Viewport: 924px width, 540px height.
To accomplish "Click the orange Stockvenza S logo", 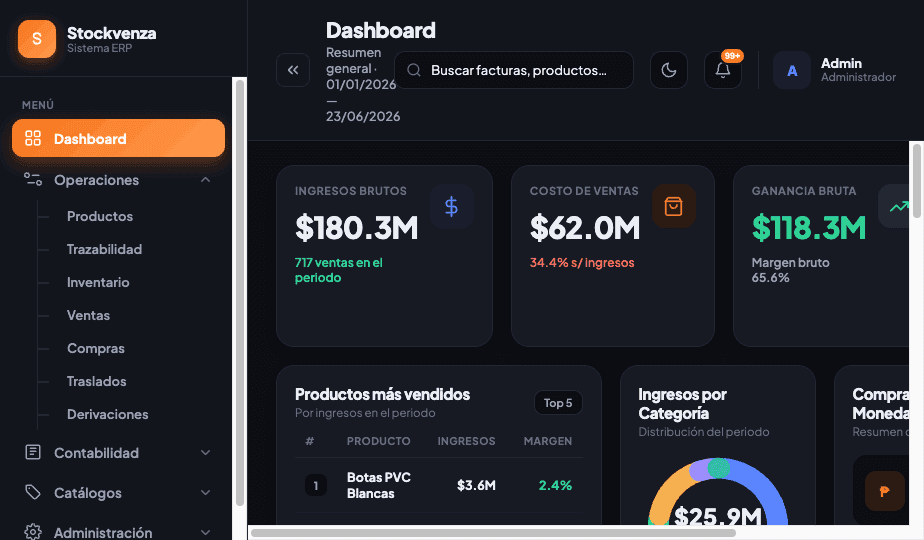I will click(37, 39).
